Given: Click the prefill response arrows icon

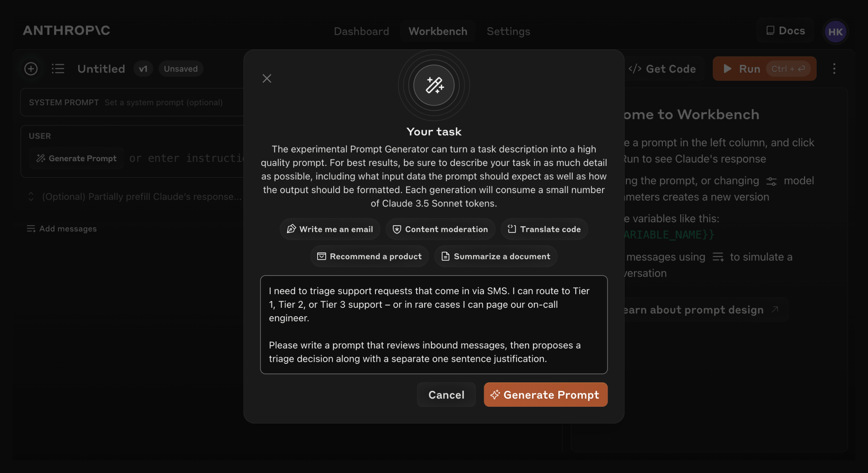Looking at the screenshot, I should pyautogui.click(x=31, y=196).
